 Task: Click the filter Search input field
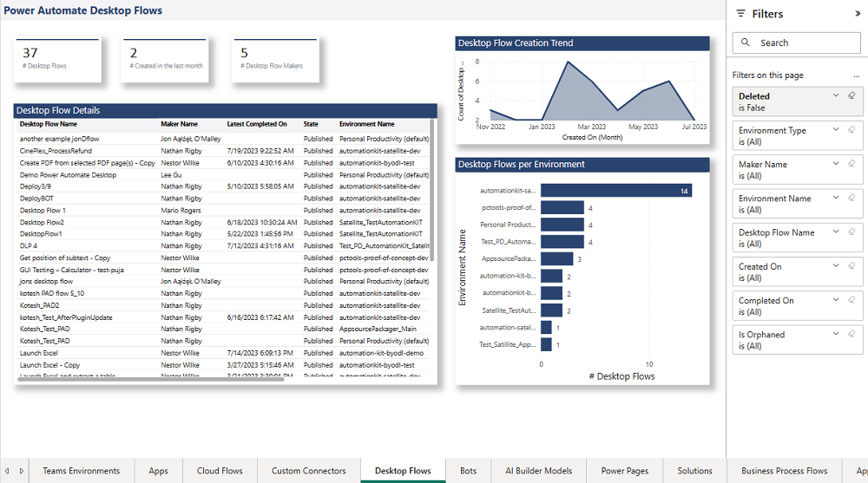pos(797,42)
